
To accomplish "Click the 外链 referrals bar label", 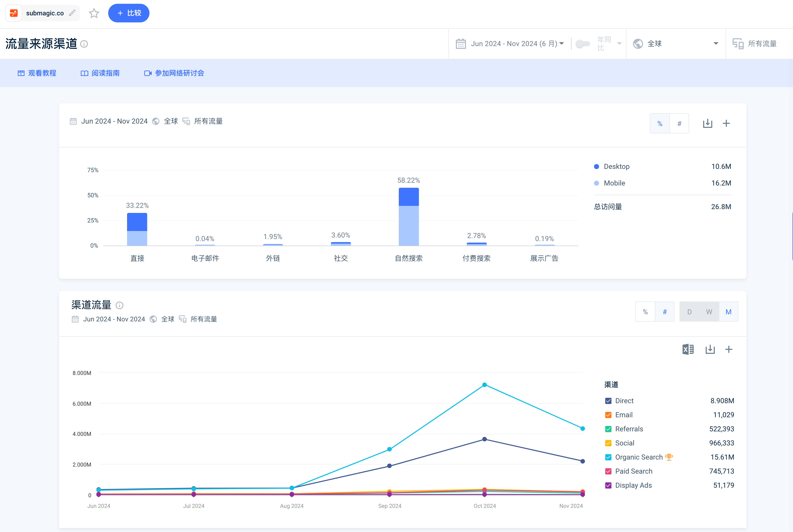I will pos(273,258).
